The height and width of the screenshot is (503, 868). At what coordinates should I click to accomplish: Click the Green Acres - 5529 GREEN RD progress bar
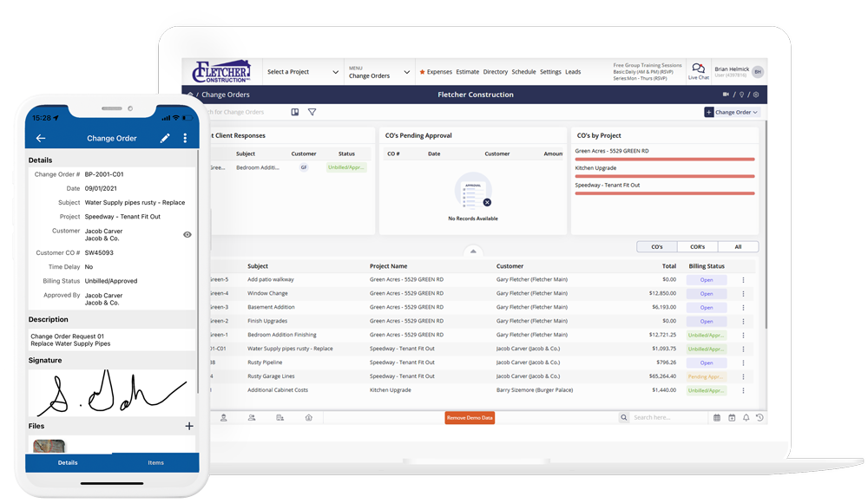pos(665,160)
